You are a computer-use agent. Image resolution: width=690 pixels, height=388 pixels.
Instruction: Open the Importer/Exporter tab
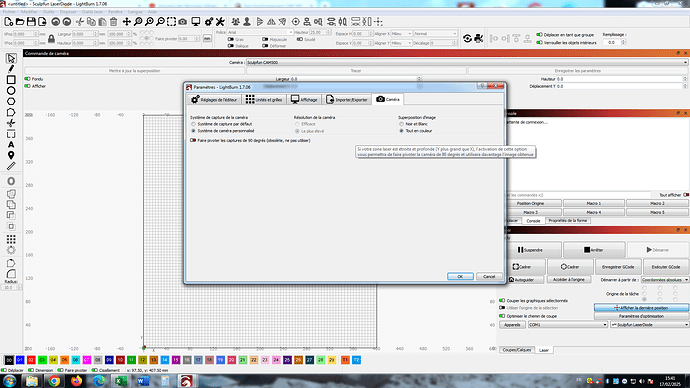(x=347, y=99)
